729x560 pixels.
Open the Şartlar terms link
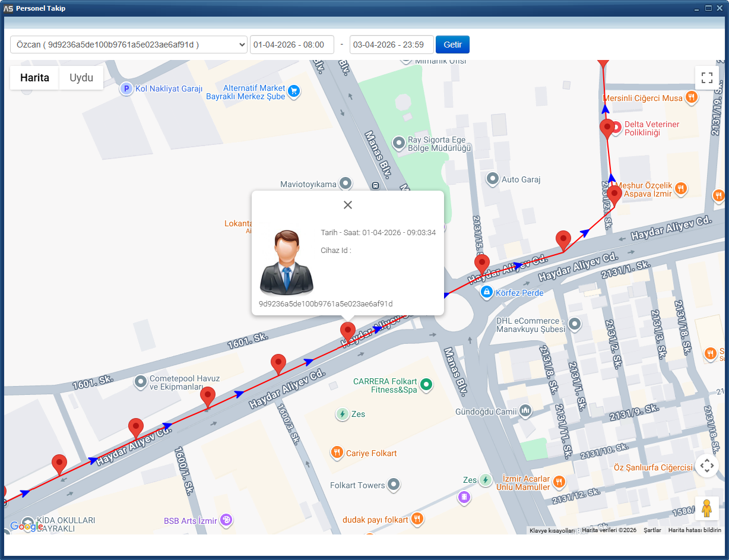point(652,530)
